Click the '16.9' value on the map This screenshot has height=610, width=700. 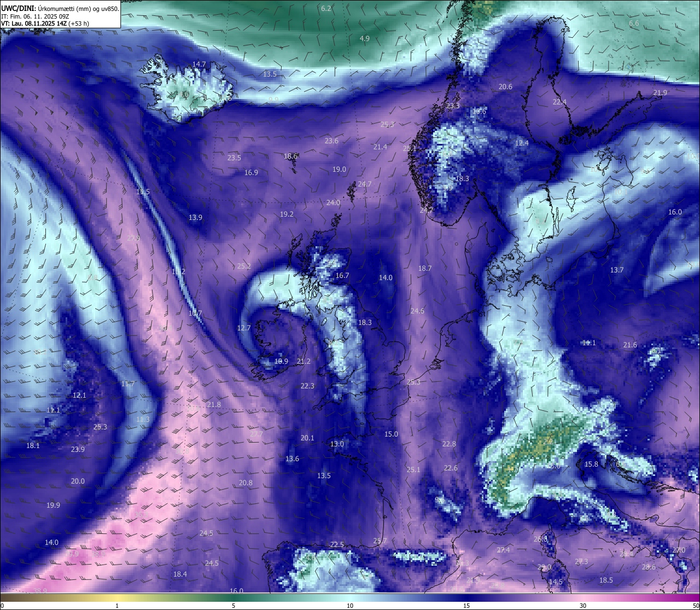[251, 172]
